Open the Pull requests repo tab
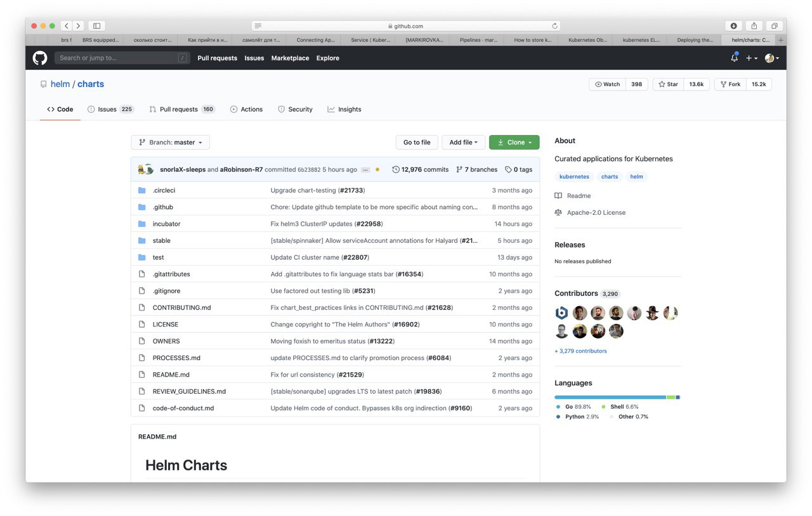 (182, 109)
